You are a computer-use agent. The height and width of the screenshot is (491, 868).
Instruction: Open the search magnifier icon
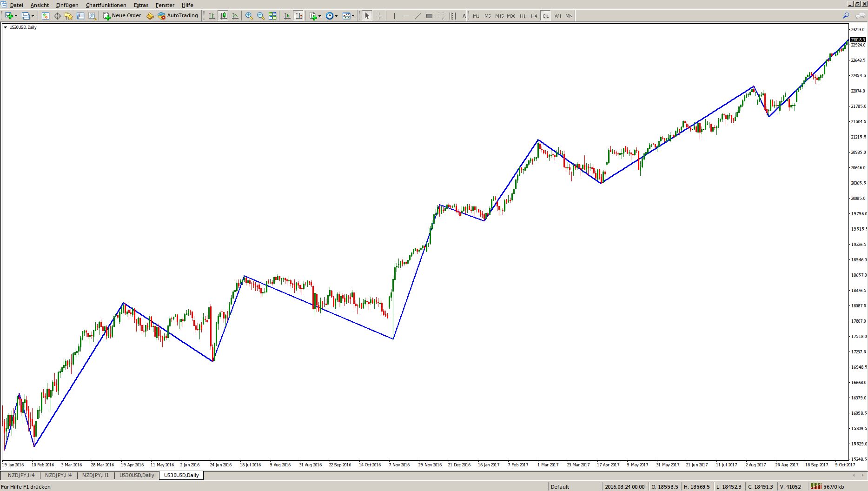coord(846,16)
